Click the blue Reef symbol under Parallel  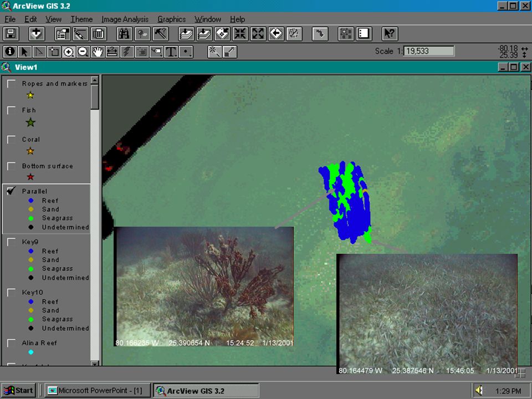[31, 201]
